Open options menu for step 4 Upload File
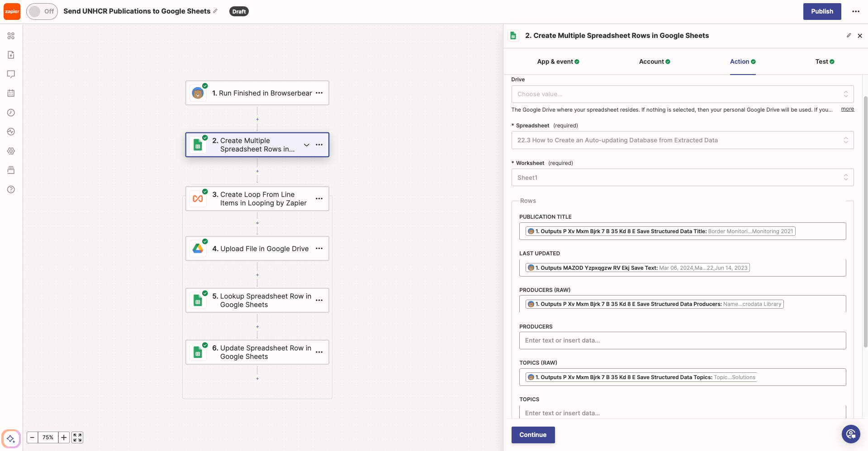This screenshot has width=868, height=451. click(x=319, y=249)
